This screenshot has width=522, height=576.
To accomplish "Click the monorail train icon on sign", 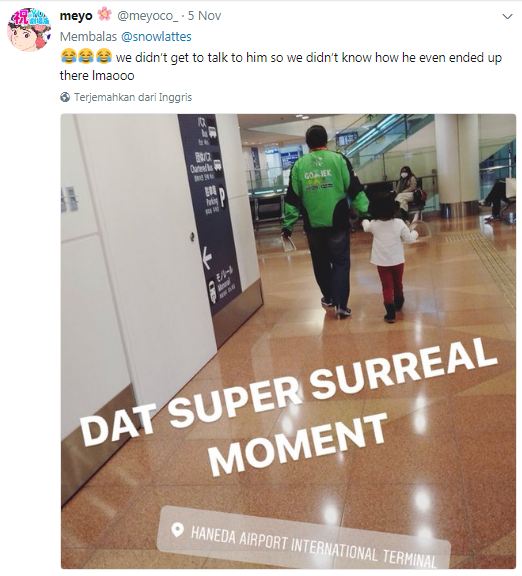I will click(x=212, y=292).
